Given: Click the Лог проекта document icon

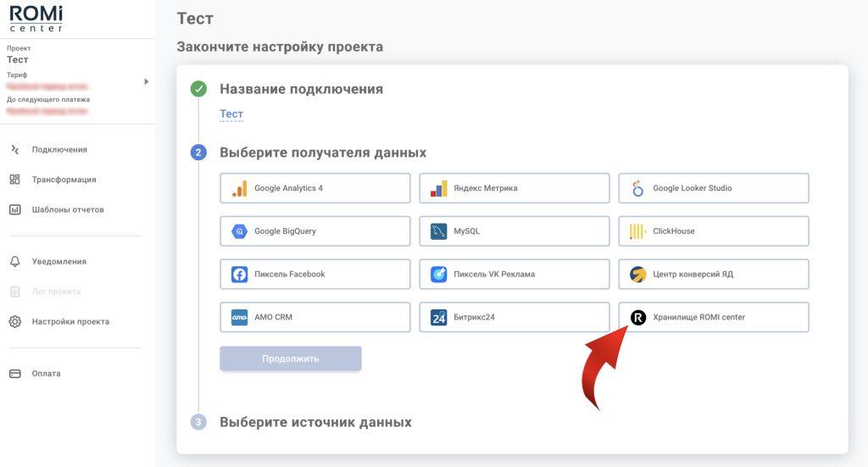Looking at the screenshot, I should tap(15, 291).
